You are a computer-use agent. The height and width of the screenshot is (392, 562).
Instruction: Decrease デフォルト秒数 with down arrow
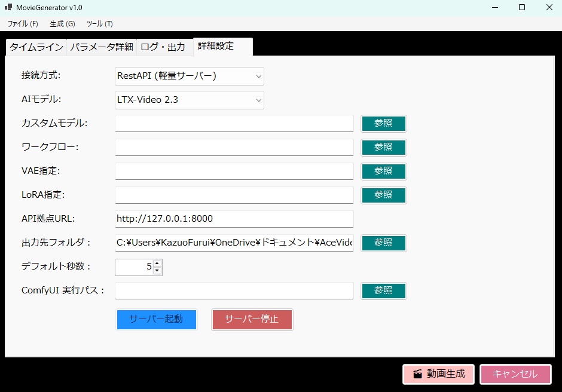click(x=157, y=271)
